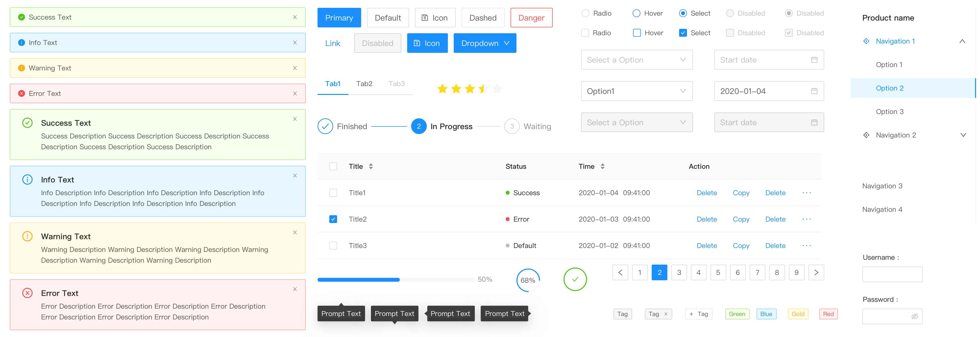Image resolution: width=980 pixels, height=337 pixels.
Task: Click page 3 in pagination controls
Action: pos(678,273)
